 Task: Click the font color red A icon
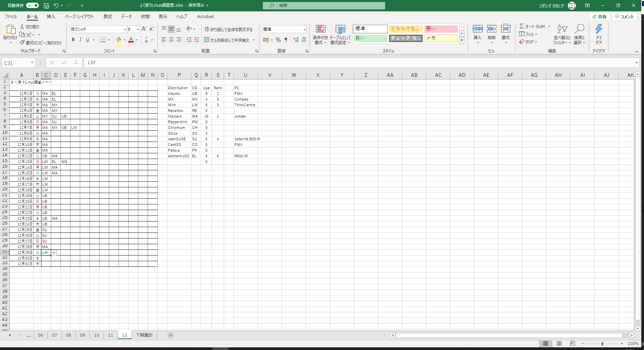pos(131,40)
